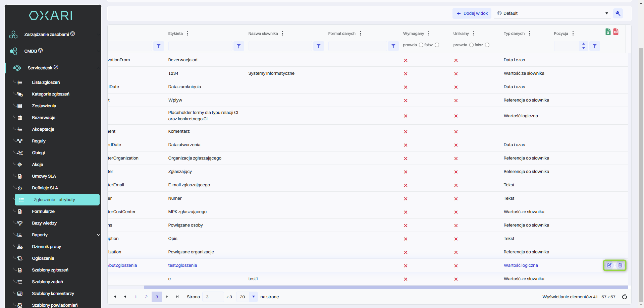Refresh the table with reload icon

(624, 297)
